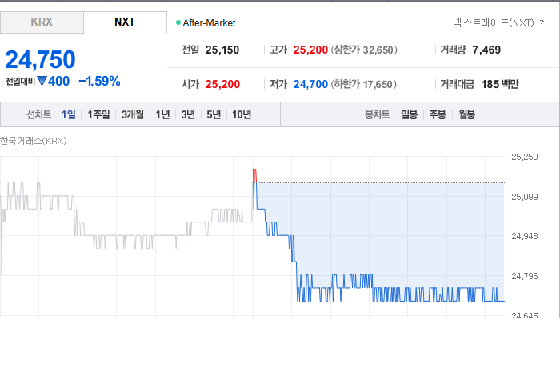Select the 1년 line chart period
The width and height of the screenshot is (560, 392).
pyautogui.click(x=162, y=114)
